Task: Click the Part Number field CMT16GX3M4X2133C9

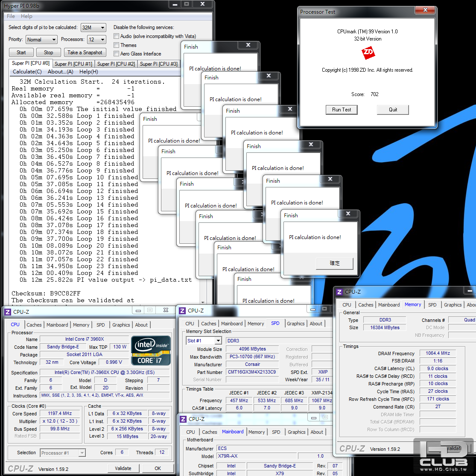Action: (252, 372)
